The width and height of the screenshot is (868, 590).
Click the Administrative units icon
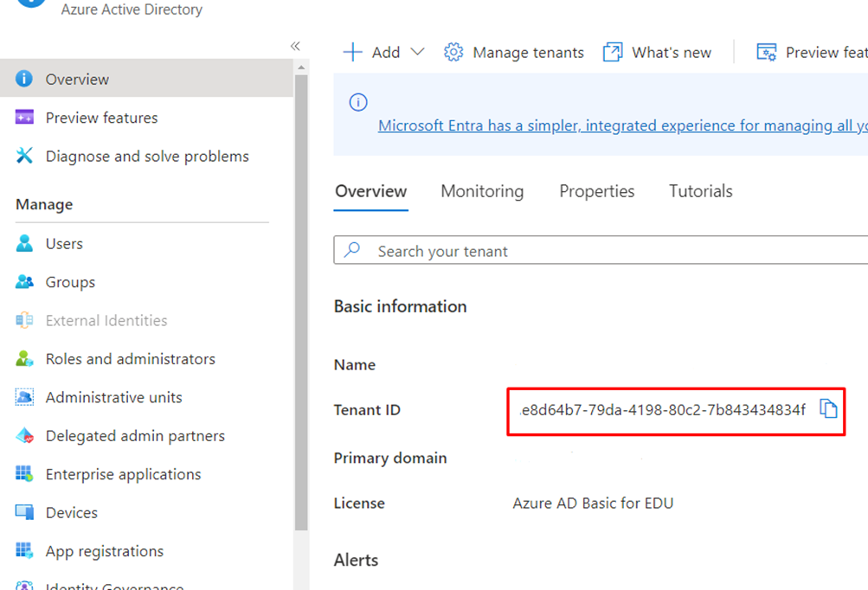click(24, 397)
